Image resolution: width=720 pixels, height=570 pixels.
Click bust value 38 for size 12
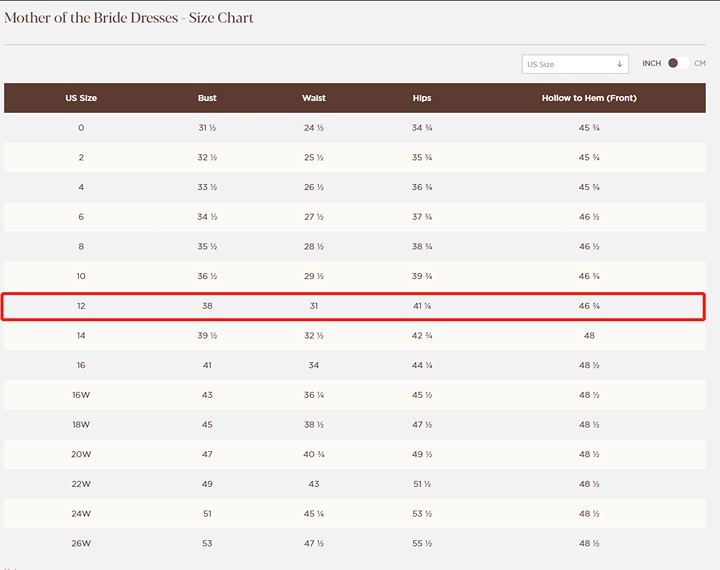(x=207, y=306)
